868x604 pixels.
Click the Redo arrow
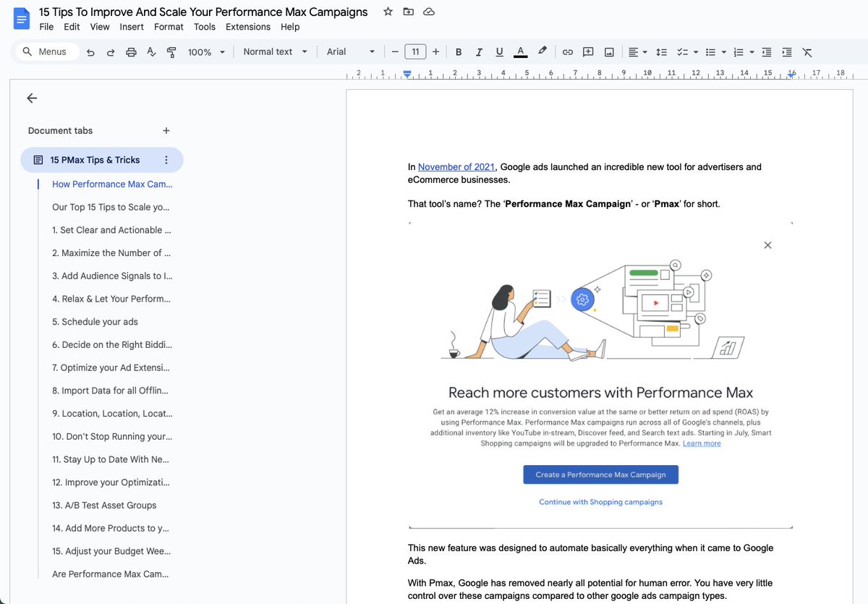[111, 52]
